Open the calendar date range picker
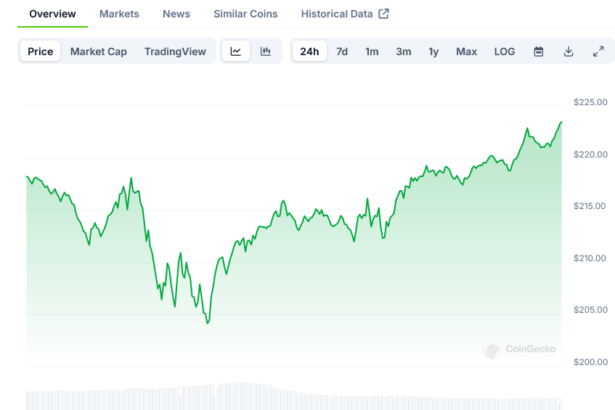Screen dimensions: 615x410 tap(538, 51)
